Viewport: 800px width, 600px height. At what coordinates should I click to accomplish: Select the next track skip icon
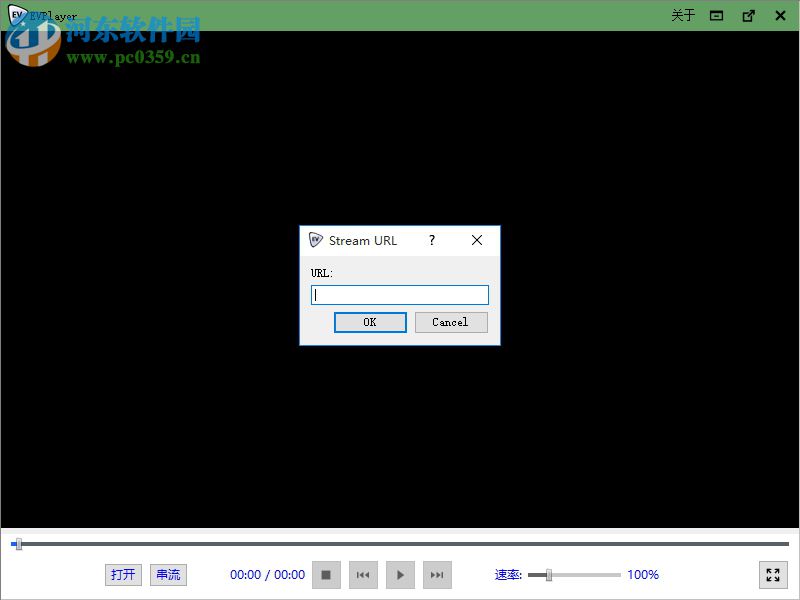pyautogui.click(x=437, y=574)
